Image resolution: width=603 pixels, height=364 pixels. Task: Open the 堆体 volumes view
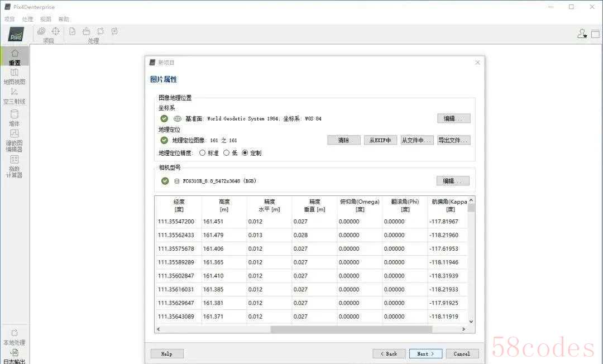pyautogui.click(x=14, y=118)
